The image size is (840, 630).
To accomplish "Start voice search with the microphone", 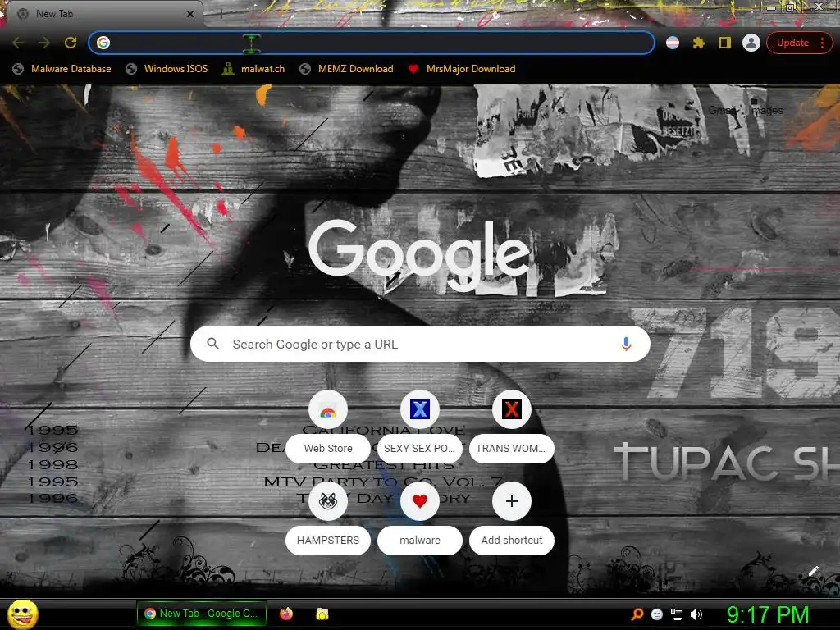I will 626,344.
